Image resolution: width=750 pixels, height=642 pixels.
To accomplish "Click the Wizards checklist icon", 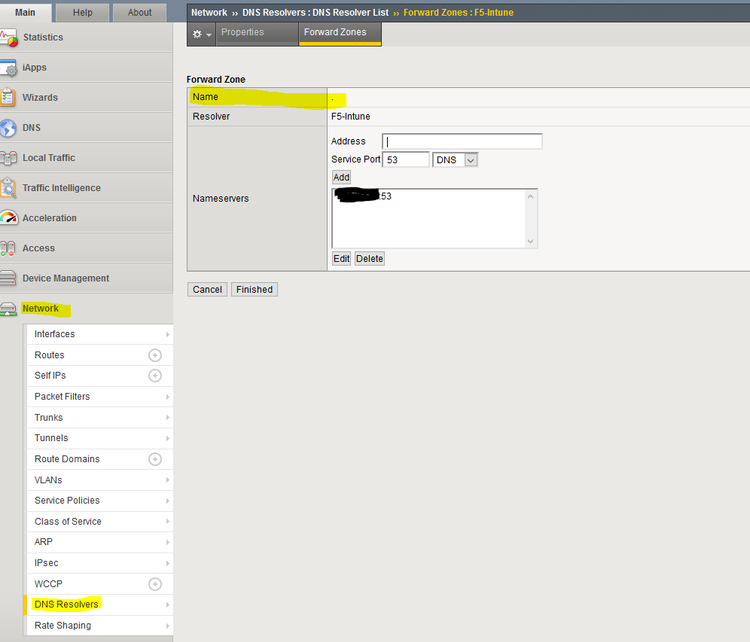I will point(8,97).
